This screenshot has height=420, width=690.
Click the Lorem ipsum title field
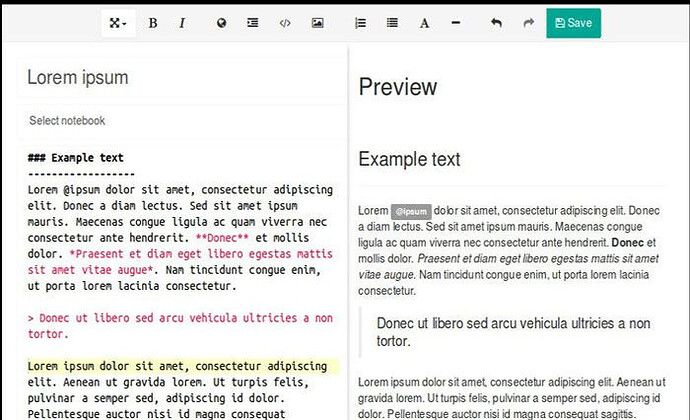(180, 78)
